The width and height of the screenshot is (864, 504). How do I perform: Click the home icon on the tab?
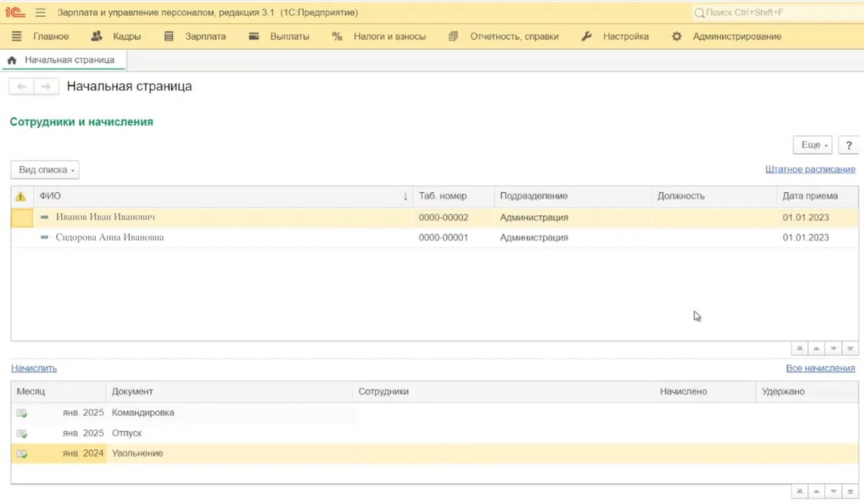click(12, 60)
